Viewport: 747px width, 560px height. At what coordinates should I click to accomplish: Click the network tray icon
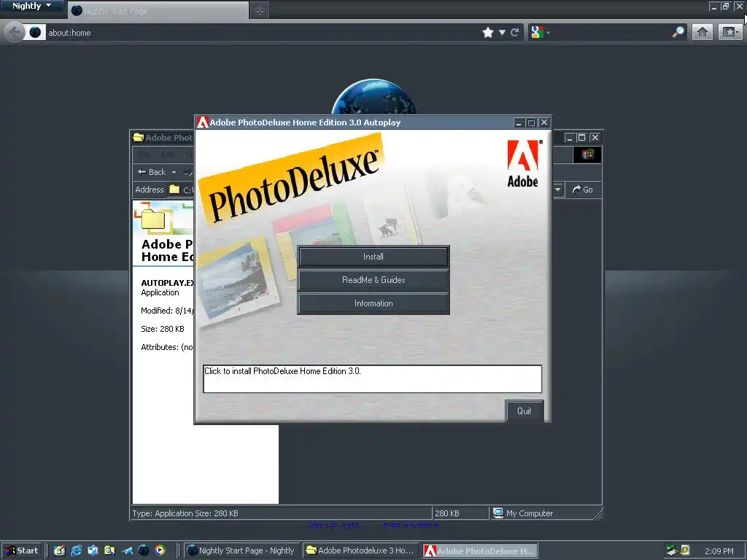[672, 551]
